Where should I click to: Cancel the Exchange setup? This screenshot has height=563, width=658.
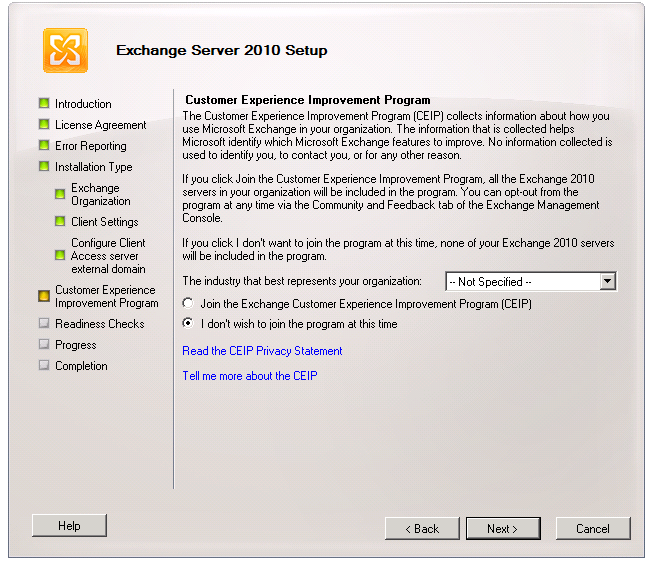tap(593, 529)
